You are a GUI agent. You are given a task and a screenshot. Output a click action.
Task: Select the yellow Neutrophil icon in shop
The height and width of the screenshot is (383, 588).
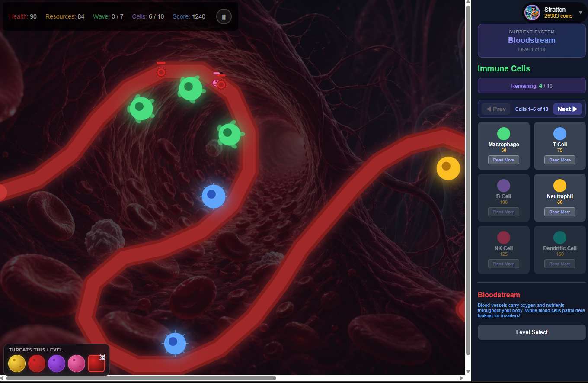[x=560, y=186]
